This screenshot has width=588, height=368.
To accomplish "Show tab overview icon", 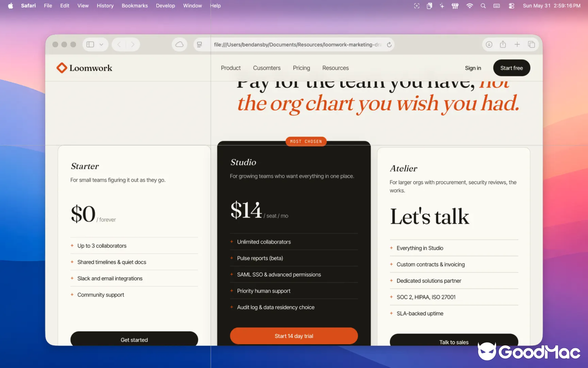I will [x=531, y=45].
